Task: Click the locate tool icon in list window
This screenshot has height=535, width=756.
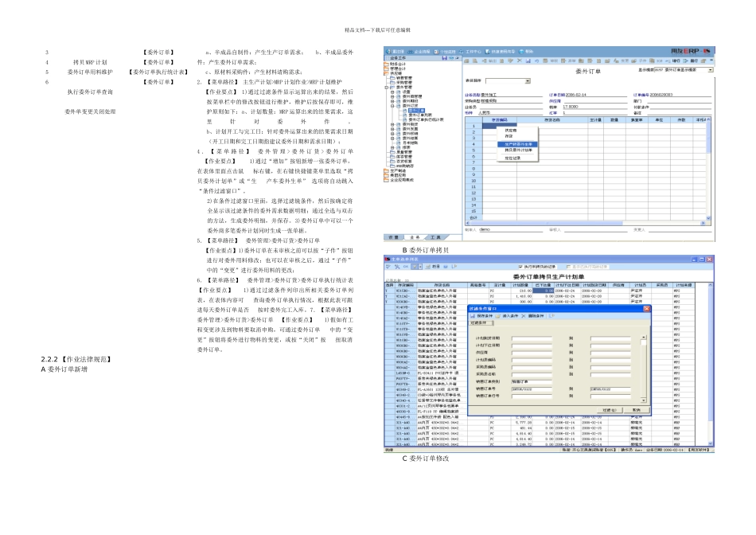Action: (x=397, y=267)
